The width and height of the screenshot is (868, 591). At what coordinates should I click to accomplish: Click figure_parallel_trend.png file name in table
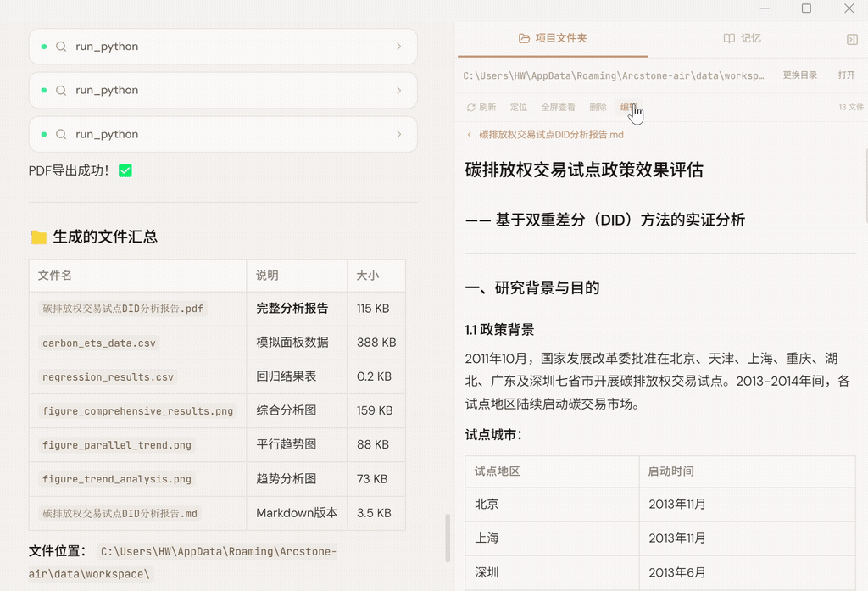tap(117, 445)
